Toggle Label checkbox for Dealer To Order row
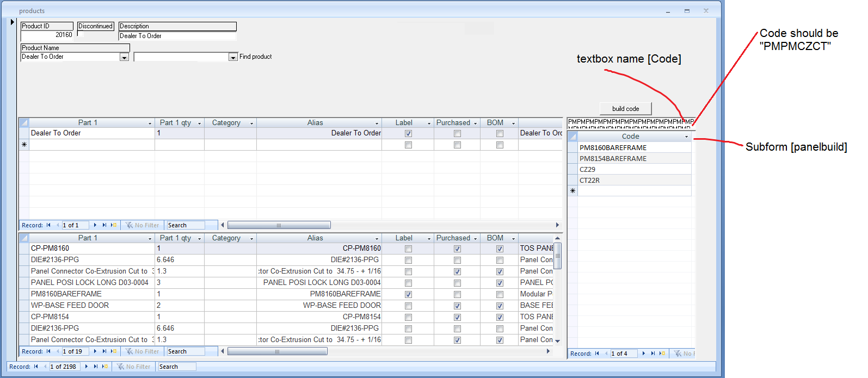 tap(408, 133)
